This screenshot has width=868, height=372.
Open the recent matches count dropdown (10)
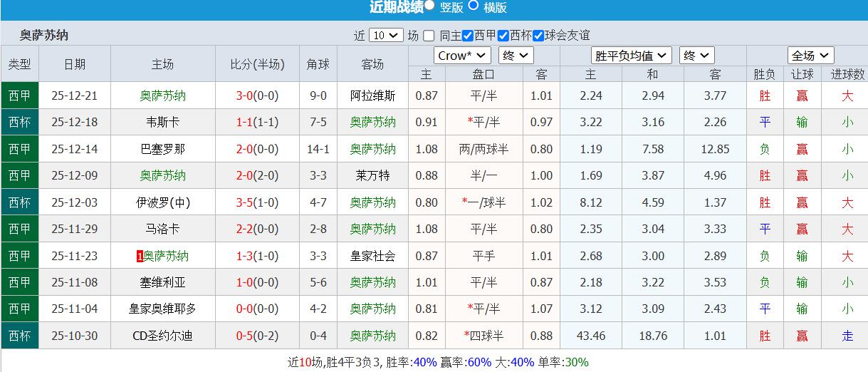(387, 36)
